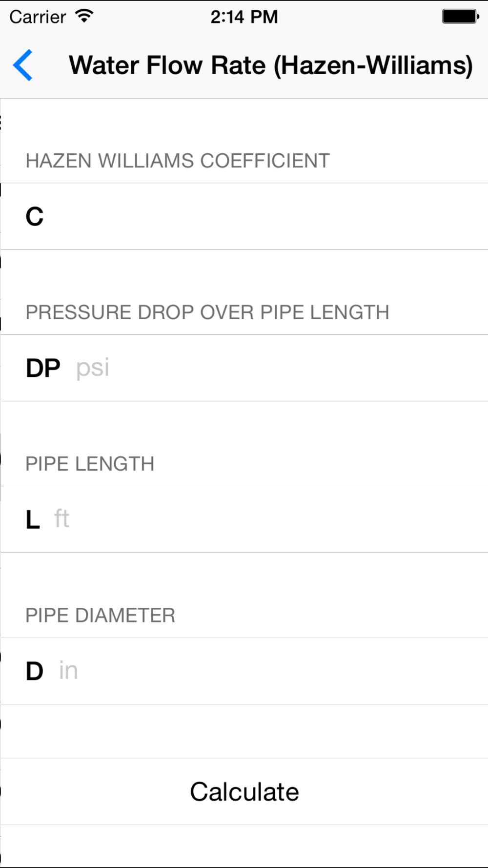Tap the bold D label

pyautogui.click(x=35, y=671)
